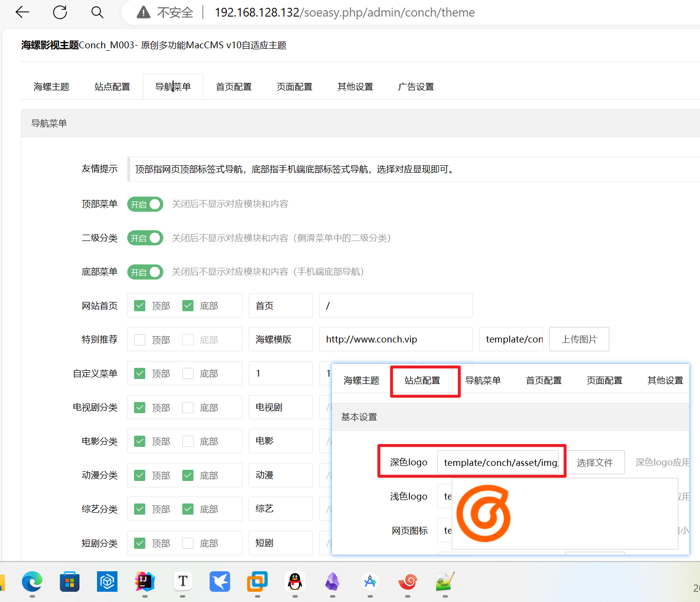Check 顶部 in the 特别推荐 row
Viewport: 700px width, 602px height.
[140, 340]
